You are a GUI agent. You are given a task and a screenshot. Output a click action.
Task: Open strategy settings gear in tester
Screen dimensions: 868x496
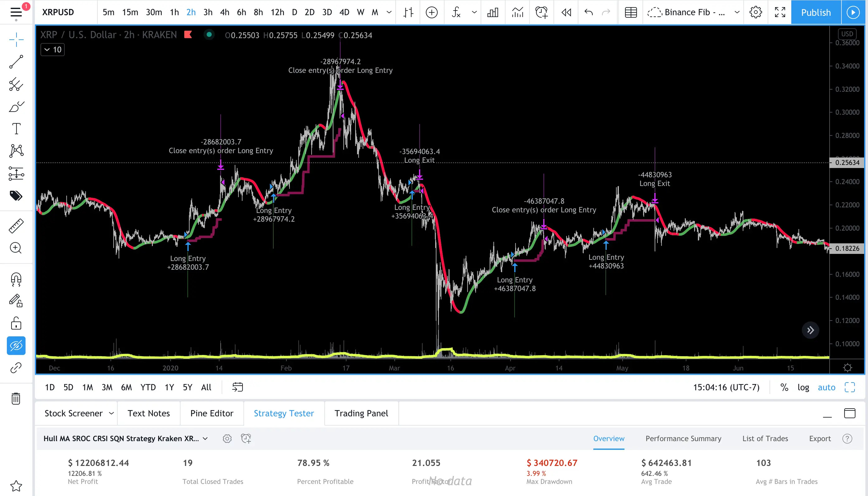[x=227, y=438]
